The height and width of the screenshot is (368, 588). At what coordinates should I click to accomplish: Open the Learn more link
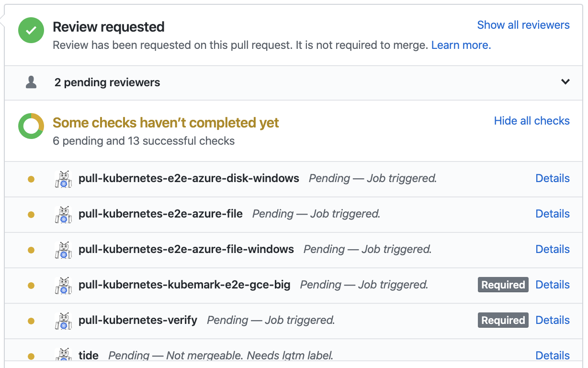click(460, 45)
